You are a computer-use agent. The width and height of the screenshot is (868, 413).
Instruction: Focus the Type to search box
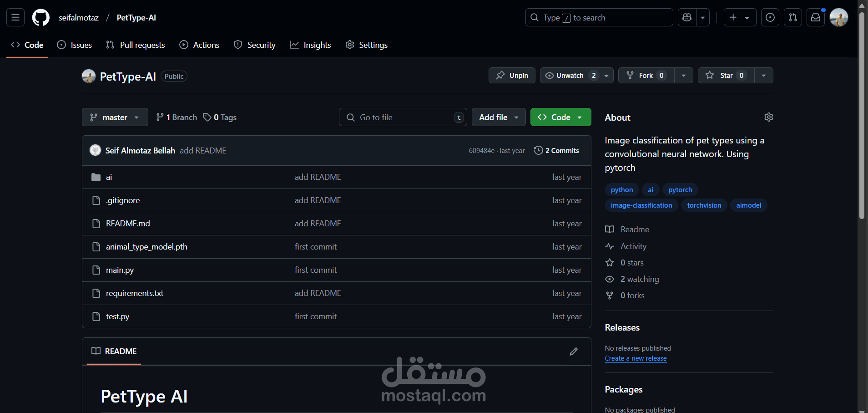599,17
